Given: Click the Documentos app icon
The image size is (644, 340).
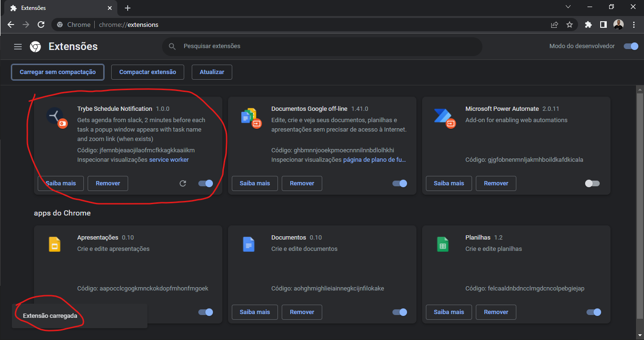Looking at the screenshot, I should 248,244.
